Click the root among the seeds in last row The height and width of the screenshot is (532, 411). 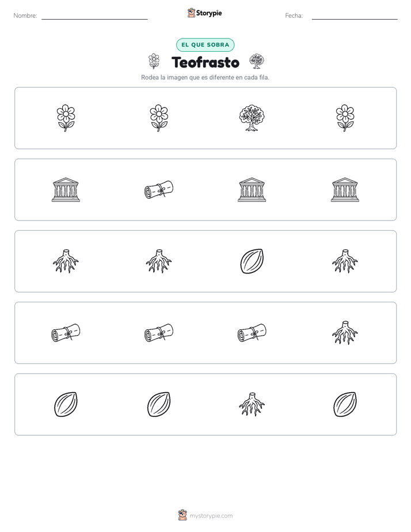[252, 404]
